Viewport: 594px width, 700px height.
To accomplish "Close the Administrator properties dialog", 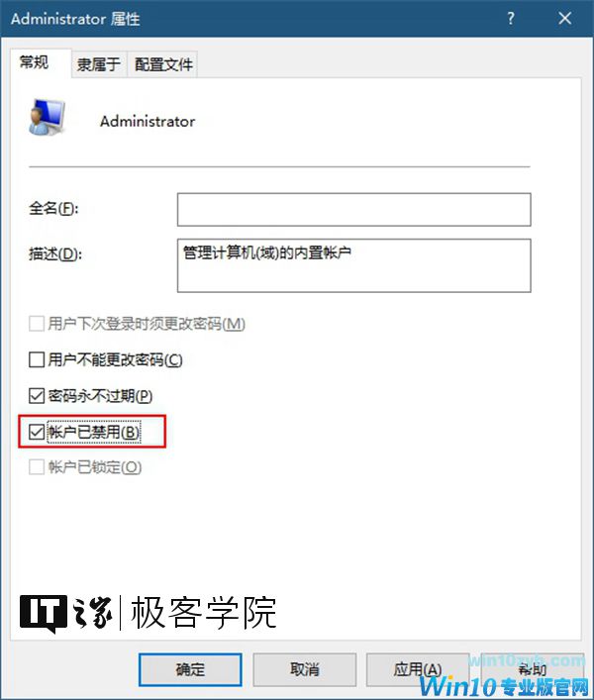I will [x=565, y=18].
